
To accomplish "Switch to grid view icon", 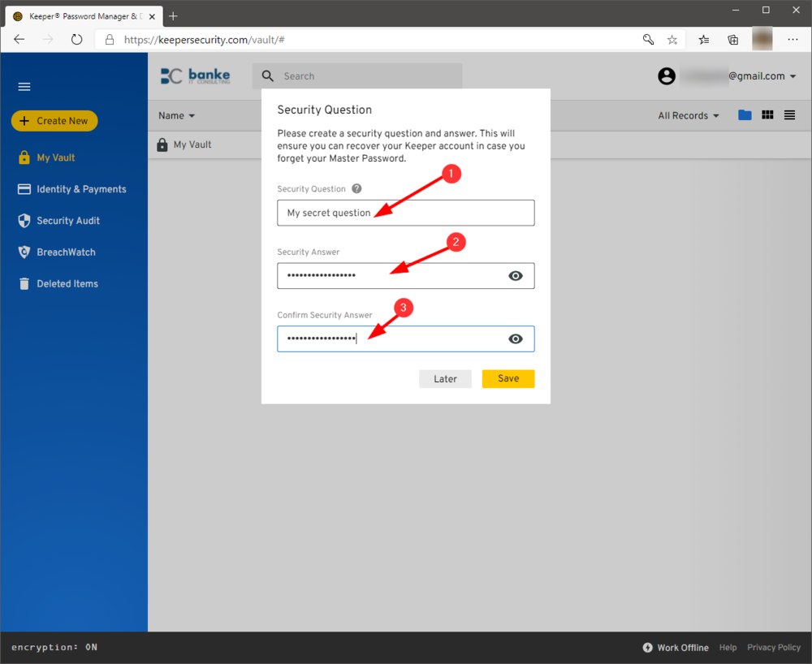I will pyautogui.click(x=767, y=115).
